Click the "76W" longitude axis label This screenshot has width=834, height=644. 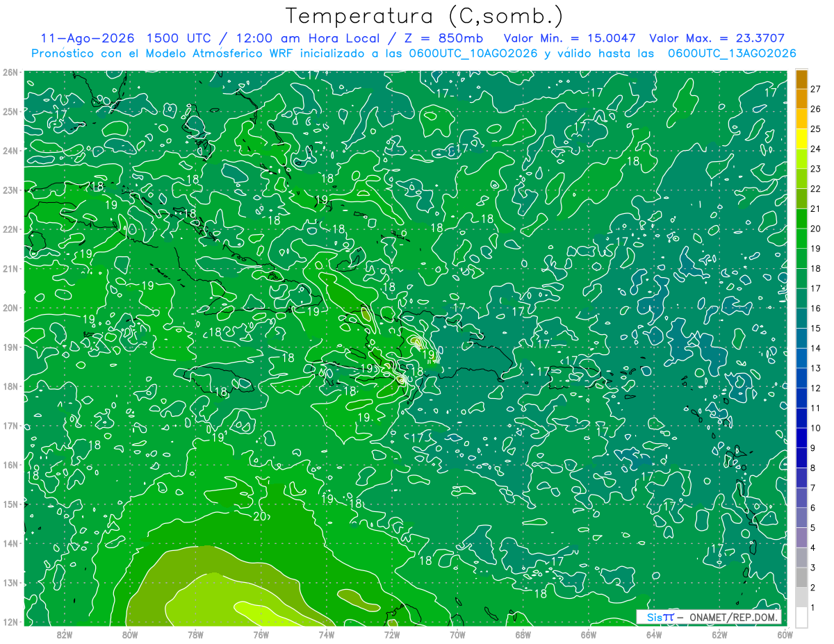click(261, 634)
